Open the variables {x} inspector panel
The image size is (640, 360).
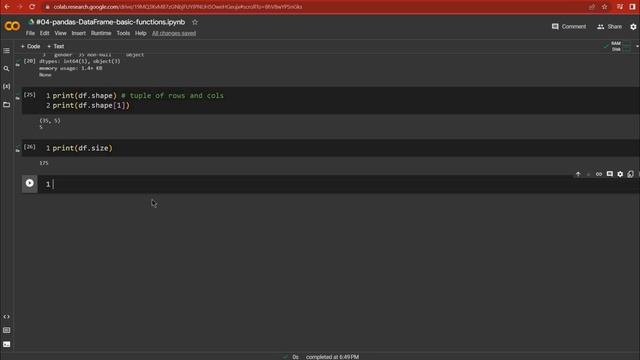coord(6,87)
